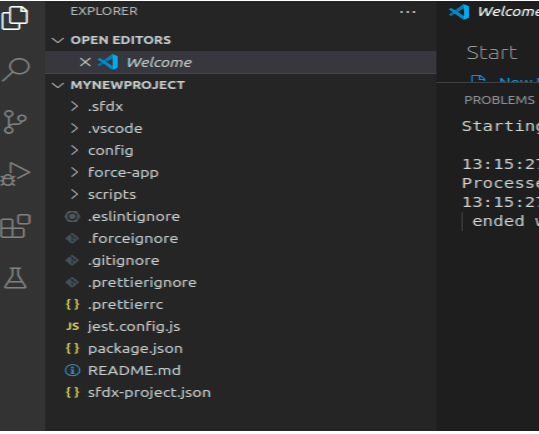
Task: Select Welcome in Open Editors list
Action: click(241, 62)
